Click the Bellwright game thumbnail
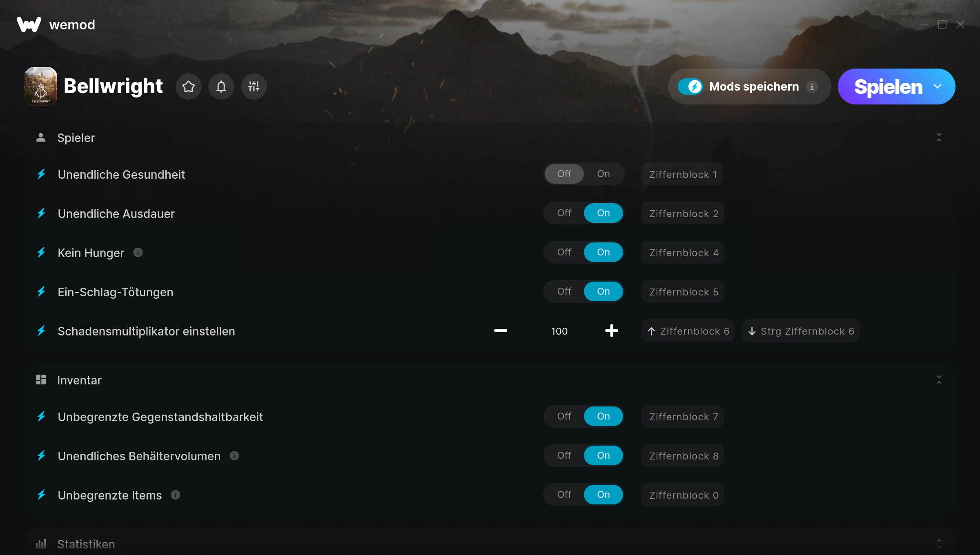This screenshot has width=980, height=555. pos(41,87)
